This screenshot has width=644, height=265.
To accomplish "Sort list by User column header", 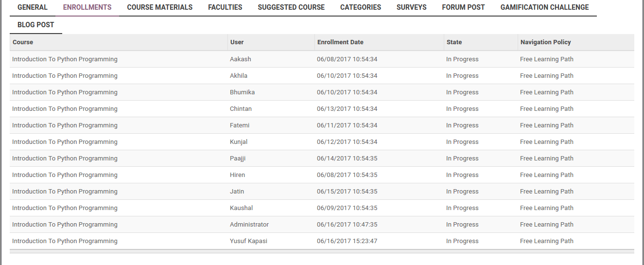I will (x=237, y=42).
